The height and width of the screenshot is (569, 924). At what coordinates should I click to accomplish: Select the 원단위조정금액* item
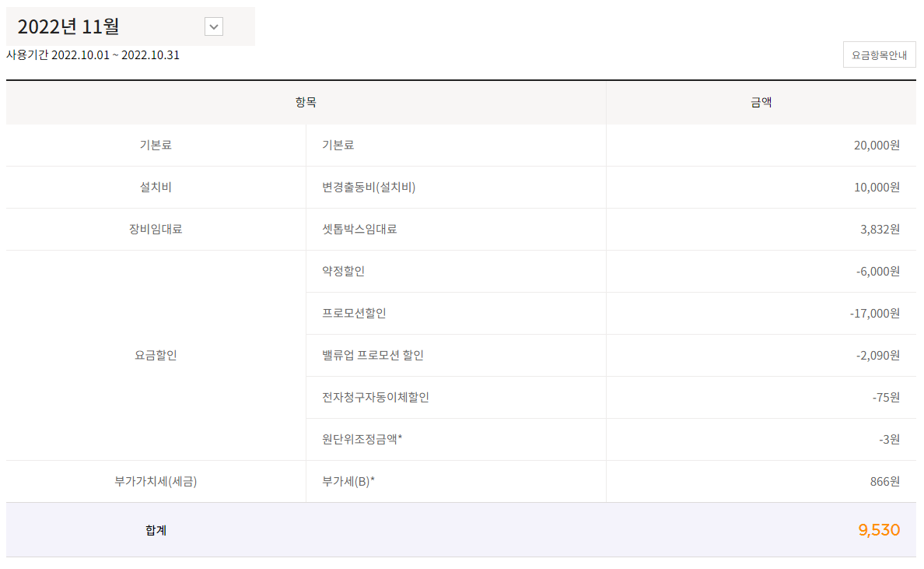(362, 440)
